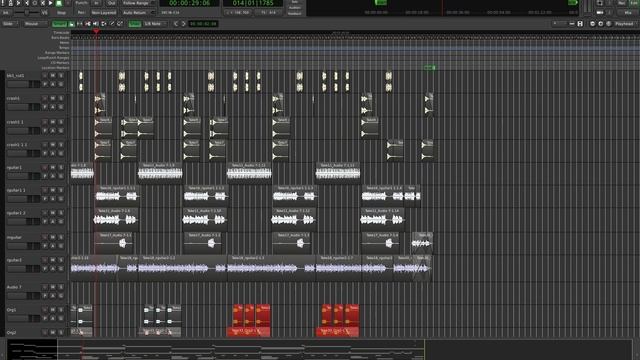The image size is (640, 360).
Task: Toggle Punch Out button
Action: tap(111, 3)
